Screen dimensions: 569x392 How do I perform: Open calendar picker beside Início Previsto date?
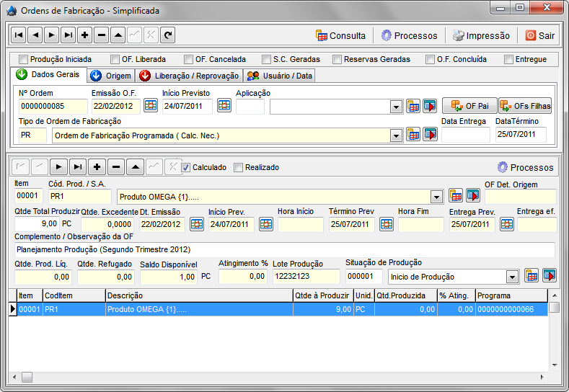224,106
